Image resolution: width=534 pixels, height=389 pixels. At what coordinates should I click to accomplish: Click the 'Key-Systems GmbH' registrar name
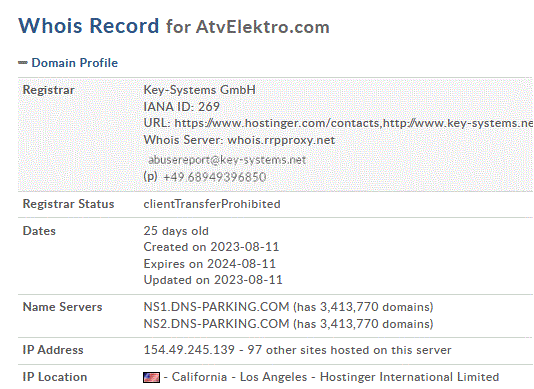point(200,90)
